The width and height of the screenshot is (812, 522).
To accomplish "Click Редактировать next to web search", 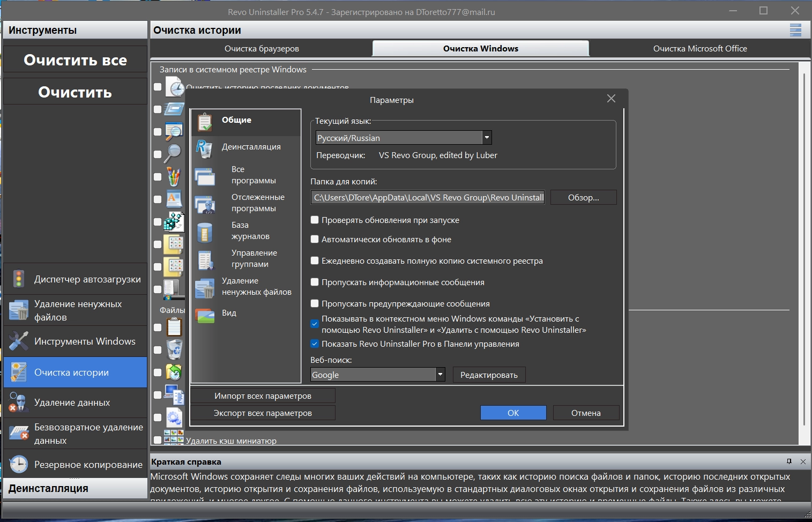I will click(x=489, y=375).
